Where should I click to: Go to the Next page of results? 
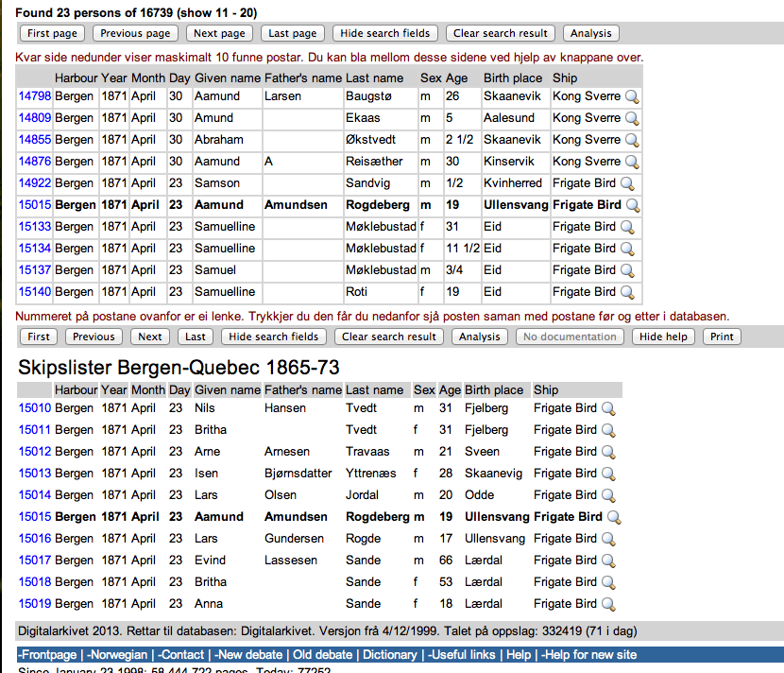tap(219, 33)
